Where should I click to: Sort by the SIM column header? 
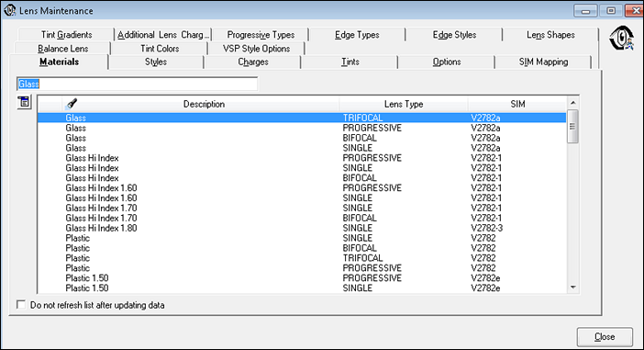517,104
